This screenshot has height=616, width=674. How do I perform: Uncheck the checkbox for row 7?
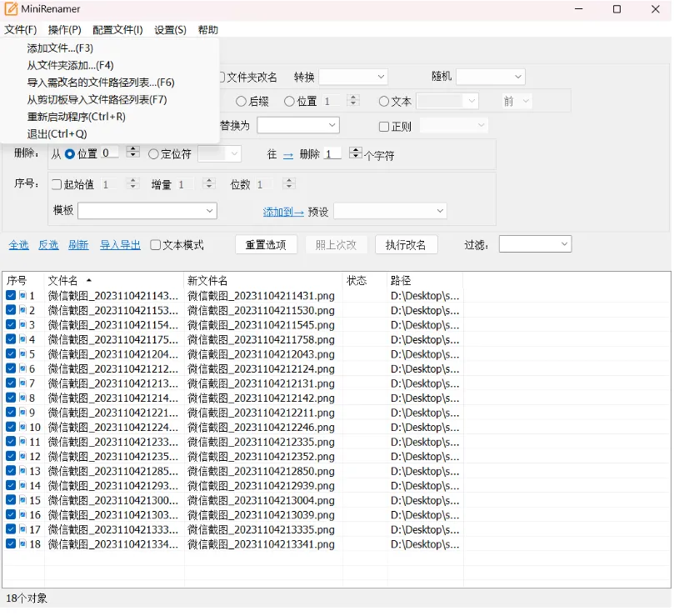pyautogui.click(x=11, y=383)
